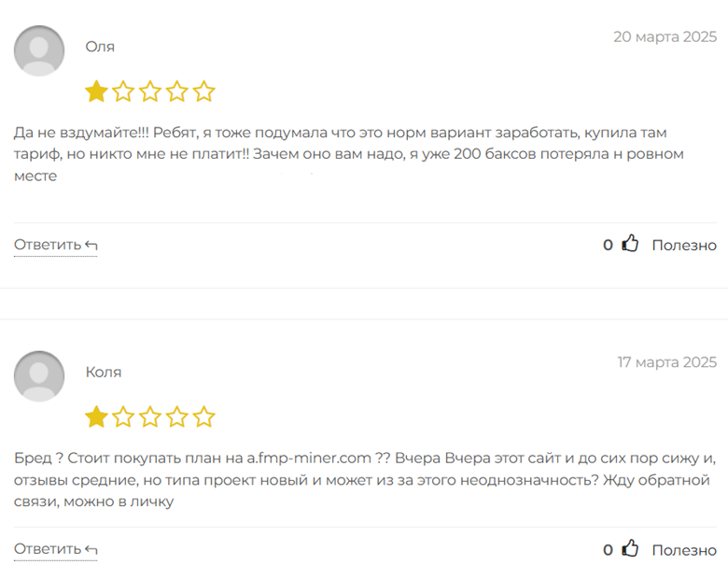Image resolution: width=728 pixels, height=579 pixels.
Task: Click second star in Оля's rating
Action: click(123, 92)
